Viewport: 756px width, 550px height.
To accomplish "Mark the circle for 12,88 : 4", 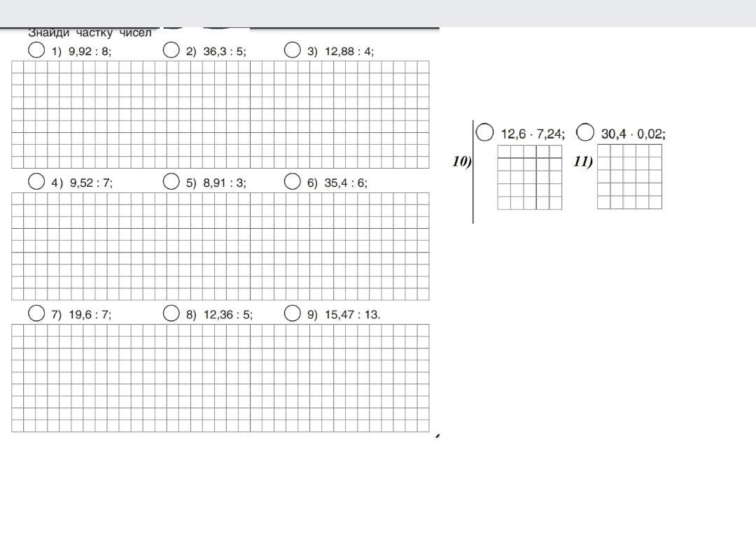I will pos(293,50).
